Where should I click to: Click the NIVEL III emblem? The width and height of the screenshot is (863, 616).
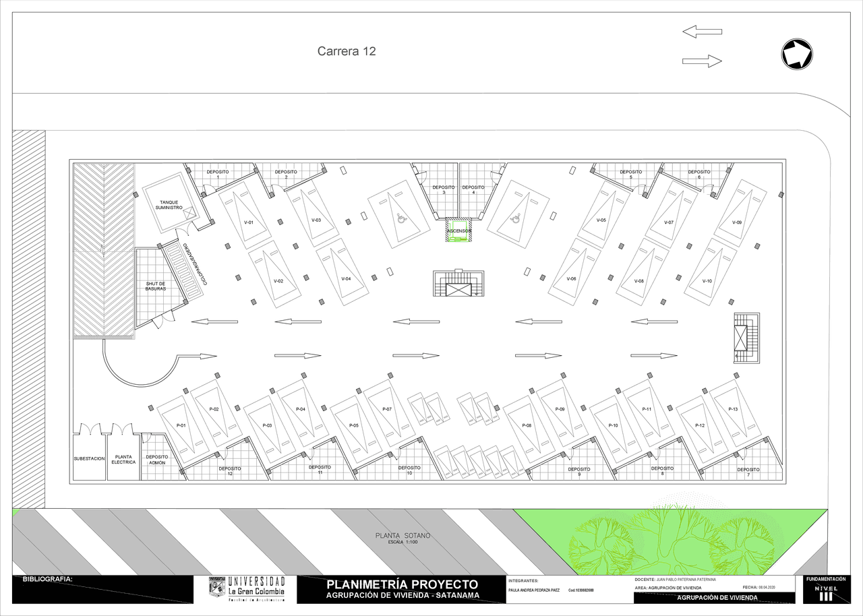click(826, 592)
